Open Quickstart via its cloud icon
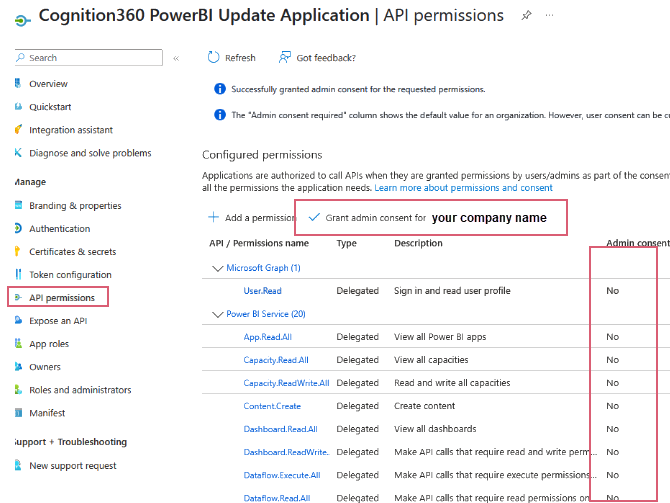 pos(18,106)
